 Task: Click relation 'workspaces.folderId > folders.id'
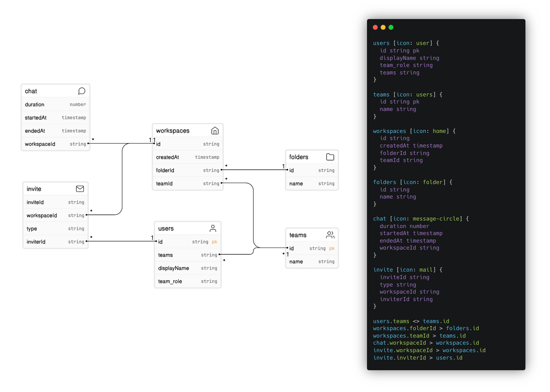click(x=426, y=328)
